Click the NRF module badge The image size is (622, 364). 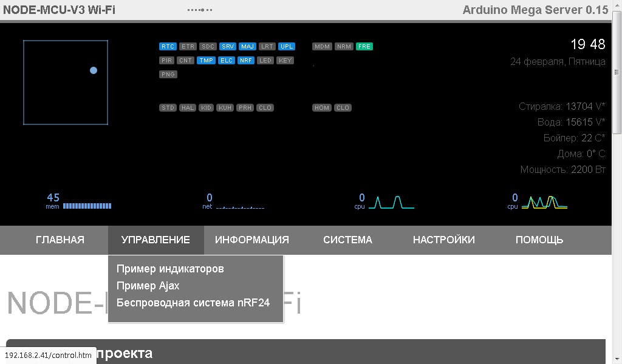(246, 60)
